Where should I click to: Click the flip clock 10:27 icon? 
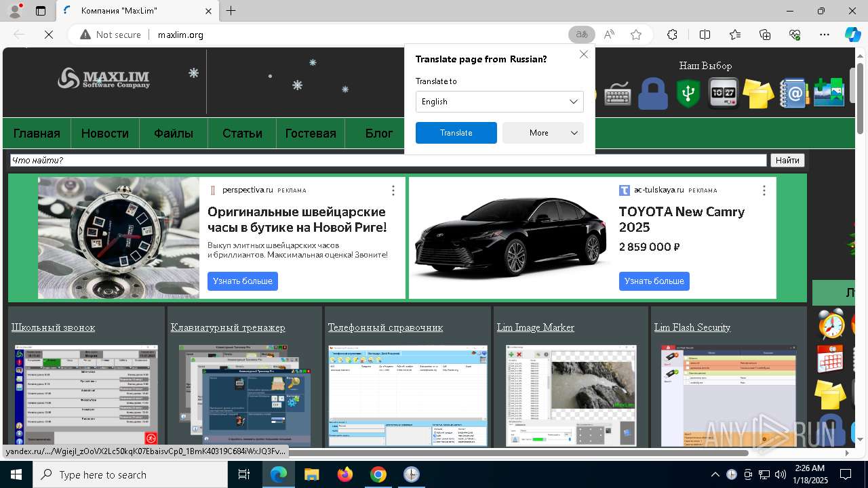click(723, 94)
